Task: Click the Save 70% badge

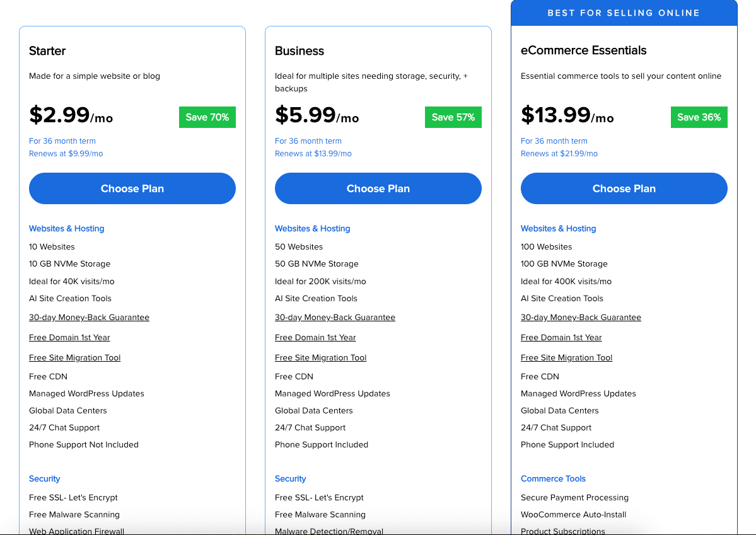Action: point(207,117)
